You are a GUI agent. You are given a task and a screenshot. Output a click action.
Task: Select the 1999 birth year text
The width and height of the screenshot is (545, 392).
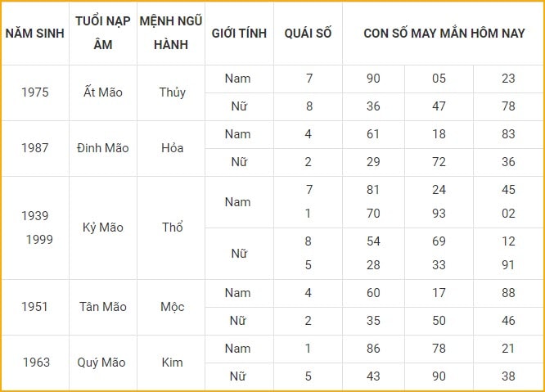[39, 240]
